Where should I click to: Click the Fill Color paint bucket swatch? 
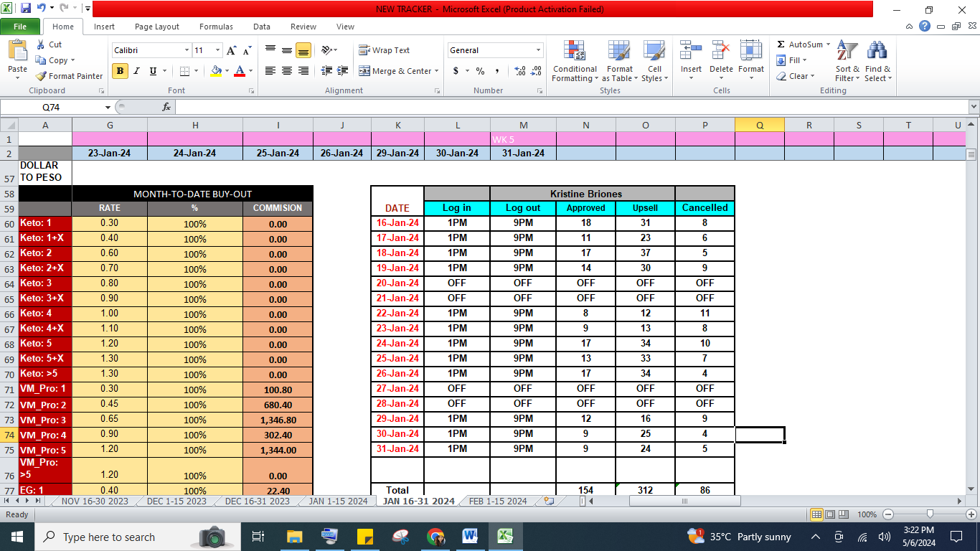point(216,71)
